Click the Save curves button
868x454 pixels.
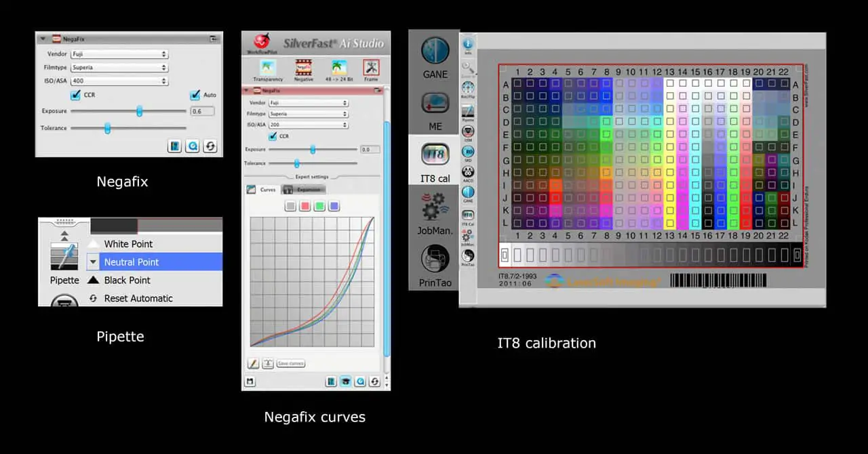[x=291, y=364]
